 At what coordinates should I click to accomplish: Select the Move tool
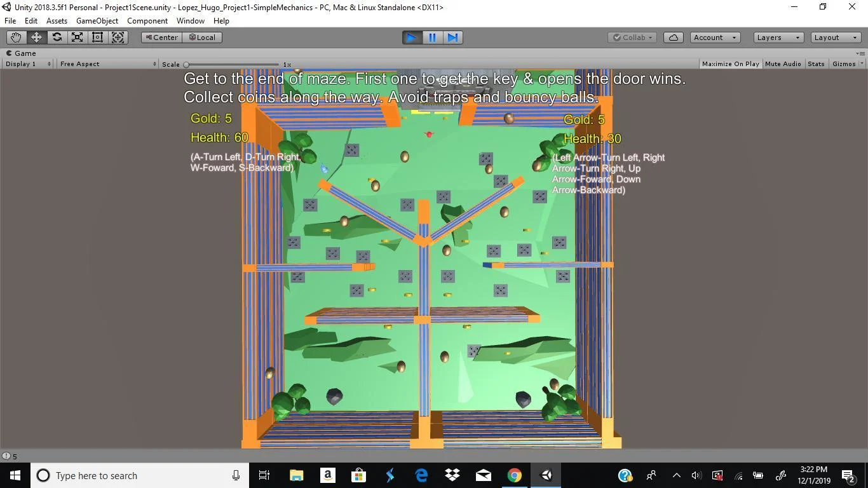36,37
